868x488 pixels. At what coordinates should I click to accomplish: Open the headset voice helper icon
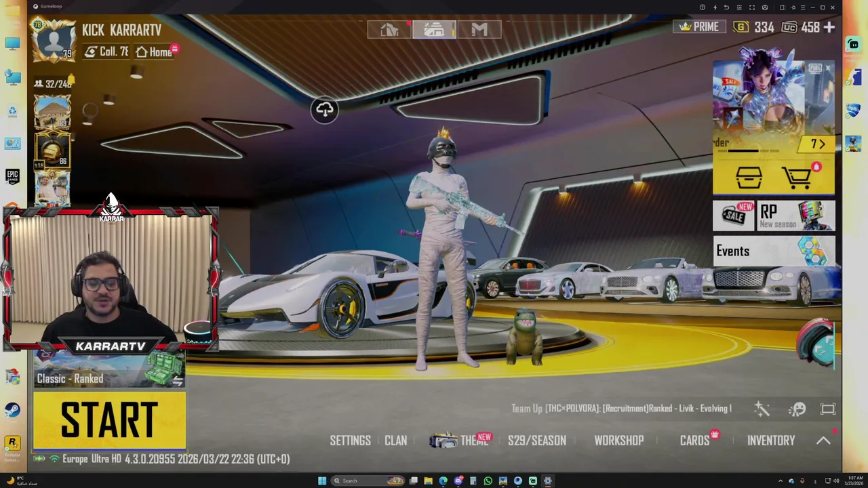[816, 344]
